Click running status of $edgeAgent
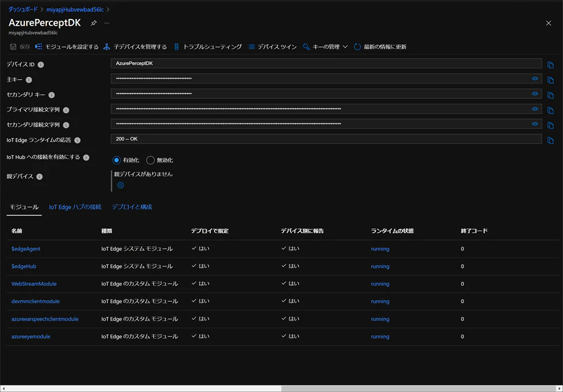This screenshot has width=563, height=392. (380, 249)
